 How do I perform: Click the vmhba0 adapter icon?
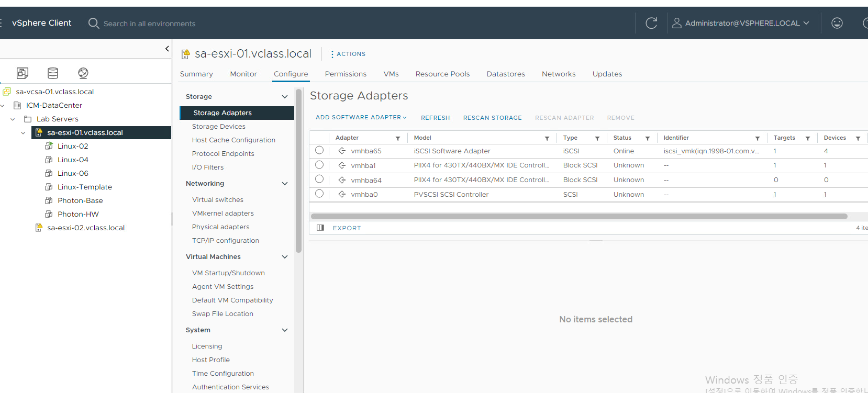click(342, 194)
